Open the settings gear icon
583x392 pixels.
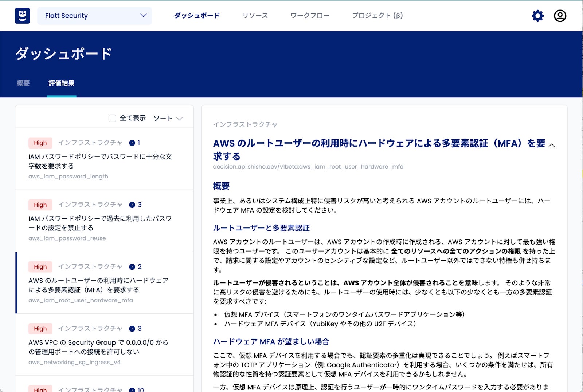[537, 16]
